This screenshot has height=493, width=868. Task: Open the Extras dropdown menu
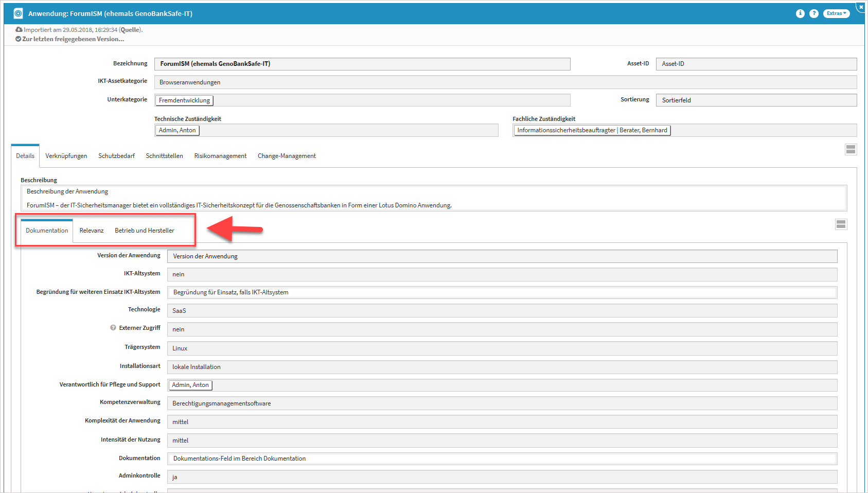[x=836, y=14]
